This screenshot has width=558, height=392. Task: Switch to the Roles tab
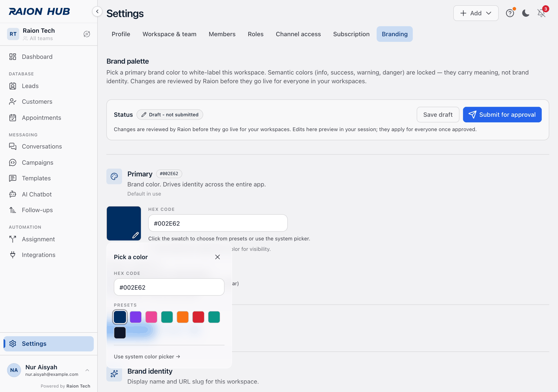256,34
